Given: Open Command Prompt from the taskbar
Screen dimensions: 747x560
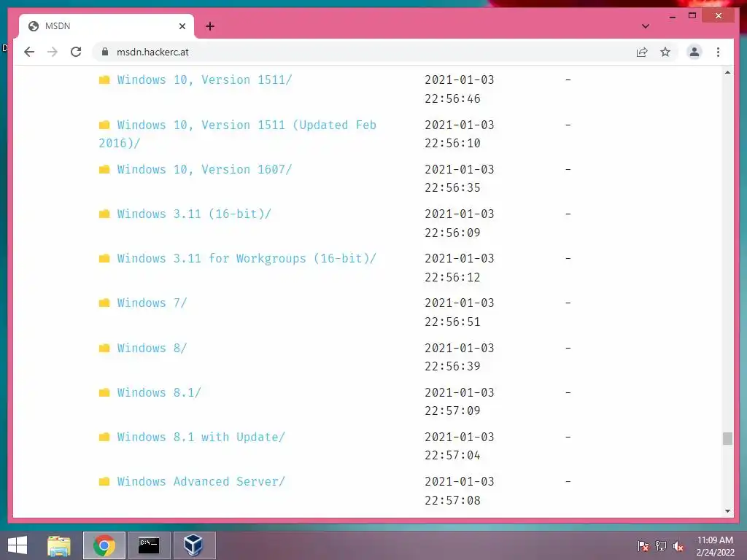Looking at the screenshot, I should tap(149, 545).
